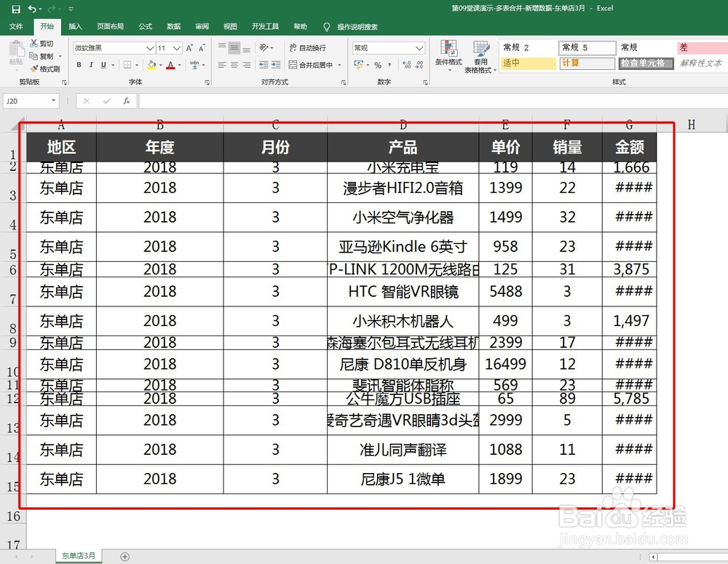
Task: Click increase indent icon
Action: tap(276, 65)
